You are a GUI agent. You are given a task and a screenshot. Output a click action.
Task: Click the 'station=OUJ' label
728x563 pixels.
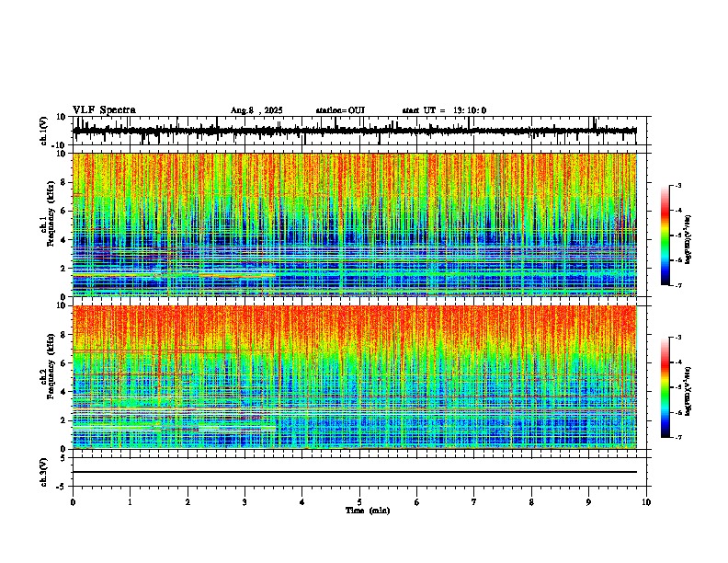tap(340, 110)
